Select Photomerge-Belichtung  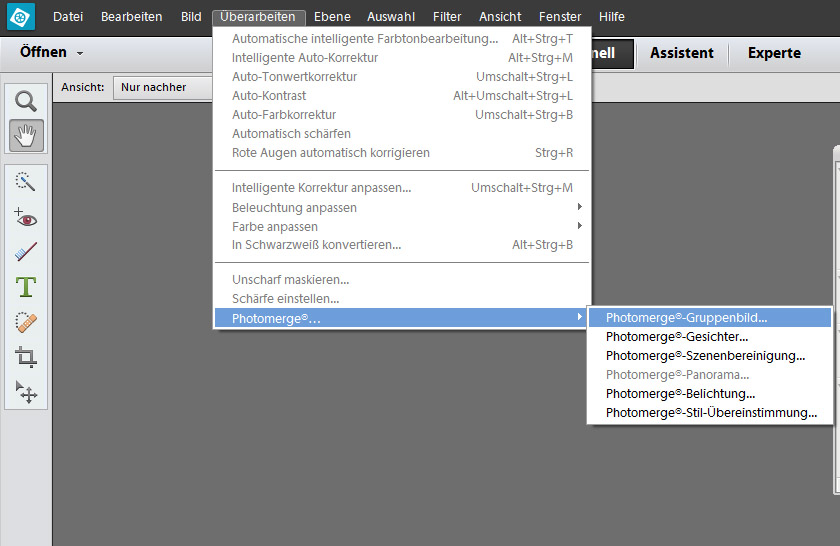[710, 394]
